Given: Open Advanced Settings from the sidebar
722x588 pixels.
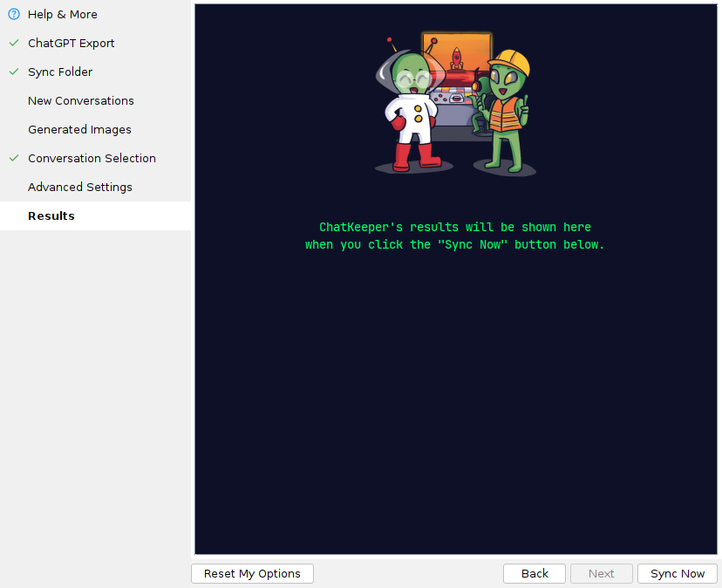Looking at the screenshot, I should pos(80,187).
